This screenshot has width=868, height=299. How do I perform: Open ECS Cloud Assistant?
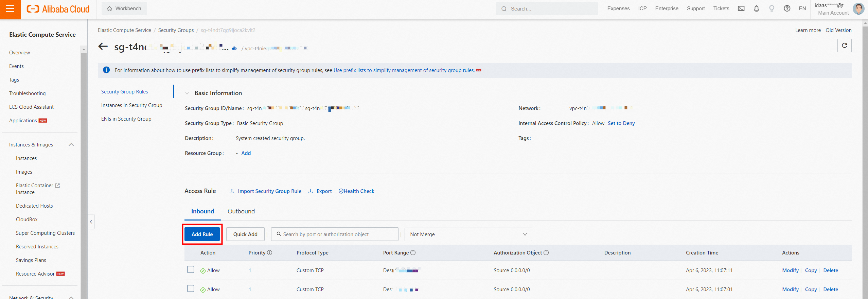click(31, 107)
